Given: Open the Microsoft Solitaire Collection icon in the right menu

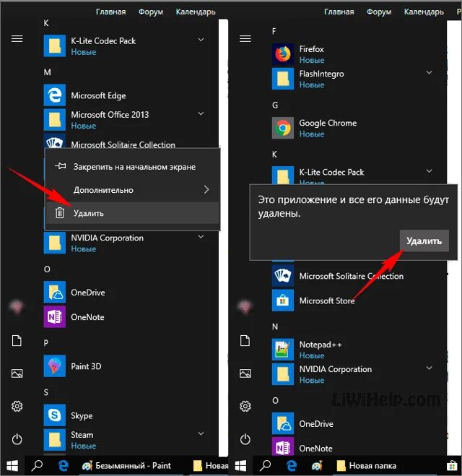Looking at the screenshot, I should point(283,276).
